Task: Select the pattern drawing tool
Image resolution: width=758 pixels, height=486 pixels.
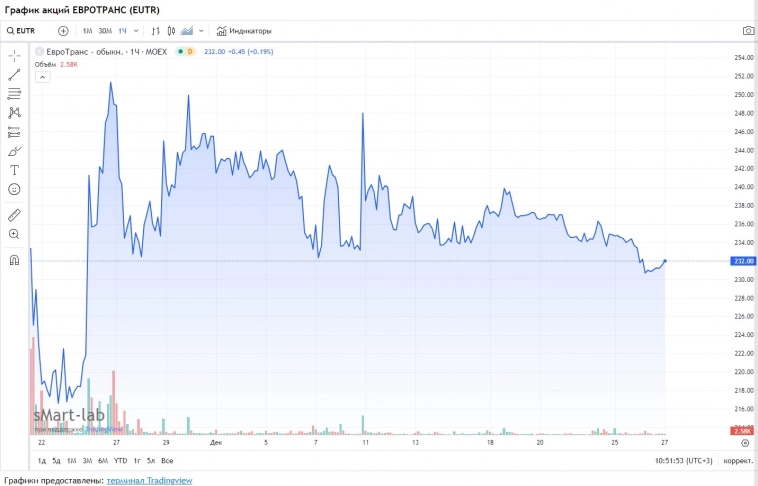Action: pyautogui.click(x=15, y=113)
